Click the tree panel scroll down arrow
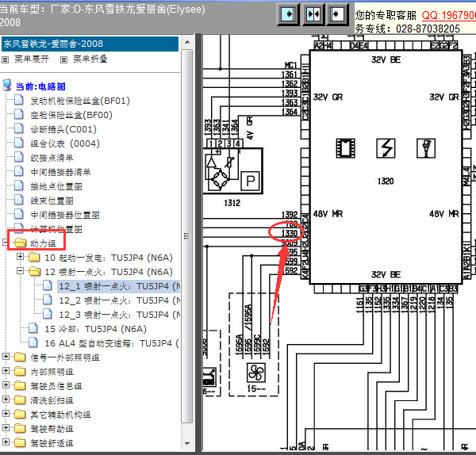Image resolution: width=476 pixels, height=455 pixels. [187, 444]
